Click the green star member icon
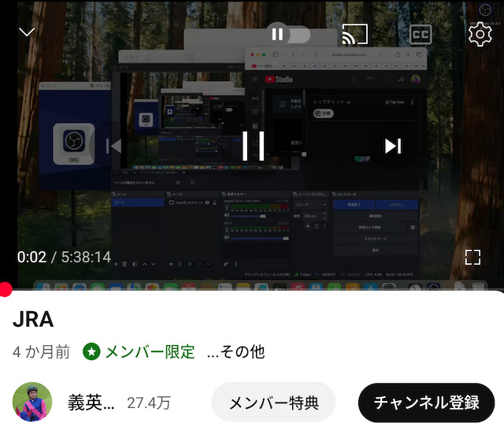 point(91,351)
